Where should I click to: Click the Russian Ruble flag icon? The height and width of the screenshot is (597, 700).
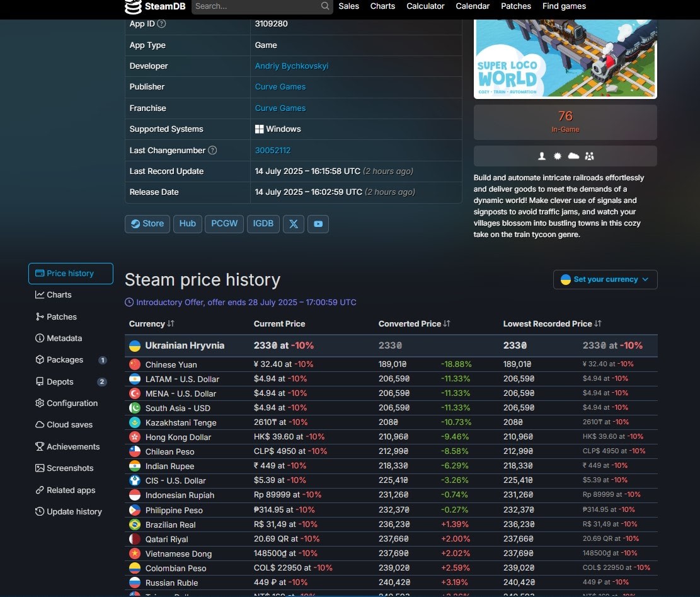pos(134,583)
